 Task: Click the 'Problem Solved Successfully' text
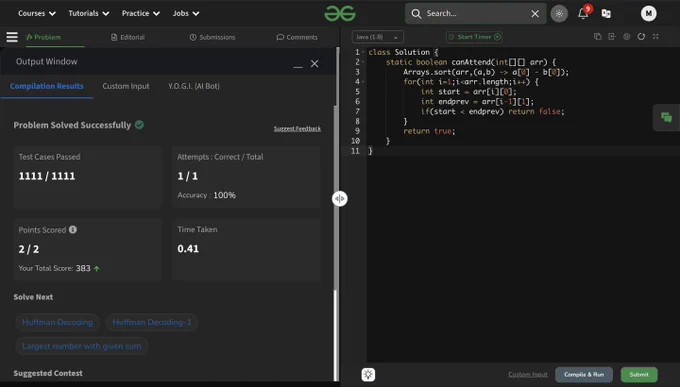click(x=72, y=125)
